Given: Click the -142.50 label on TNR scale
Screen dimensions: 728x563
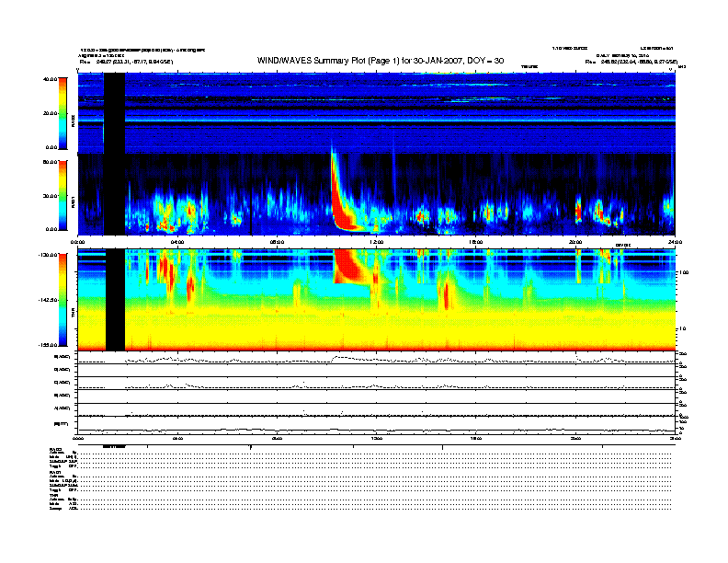Looking at the screenshot, I should (48, 300).
